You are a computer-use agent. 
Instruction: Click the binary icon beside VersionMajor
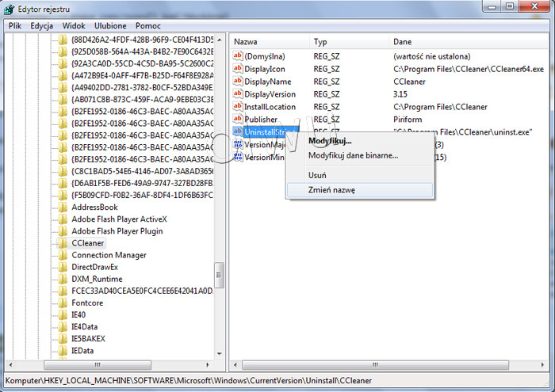(238, 144)
